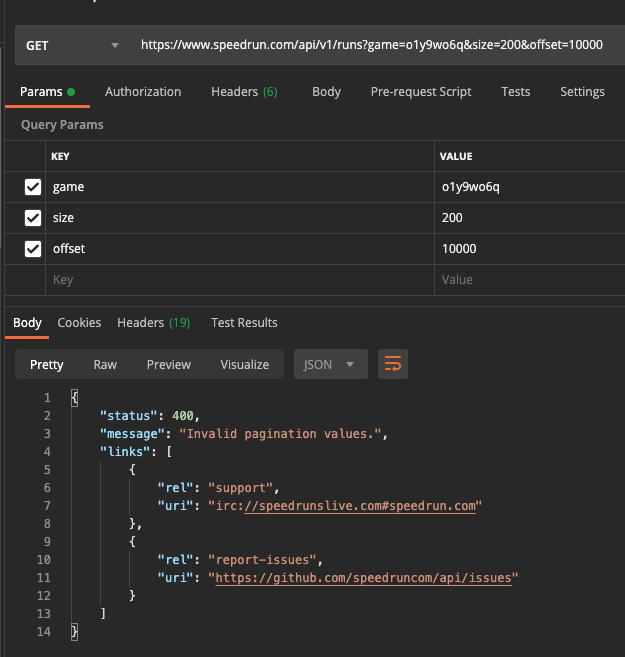Click the value cell 'o1y9wo6q'
625x657 pixels.
pos(530,187)
